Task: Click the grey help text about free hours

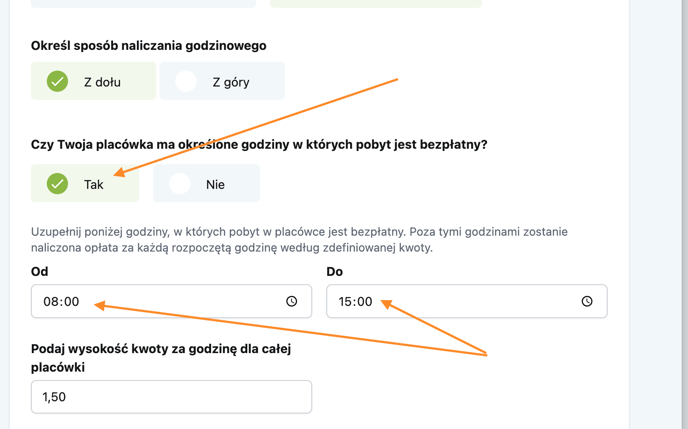Action: pos(299,240)
